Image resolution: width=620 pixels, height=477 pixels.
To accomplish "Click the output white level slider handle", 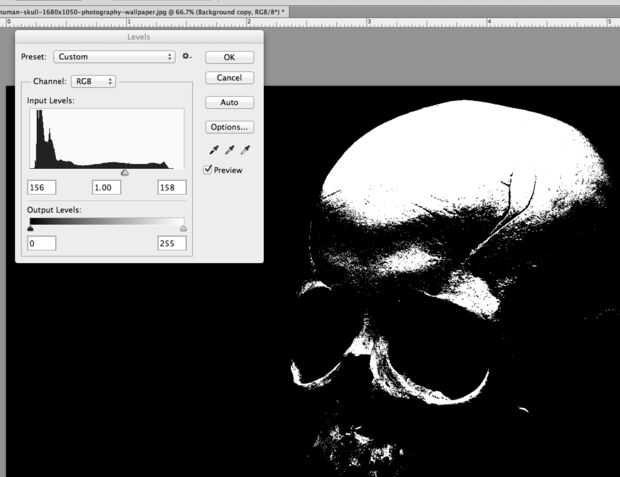I will (x=183, y=228).
